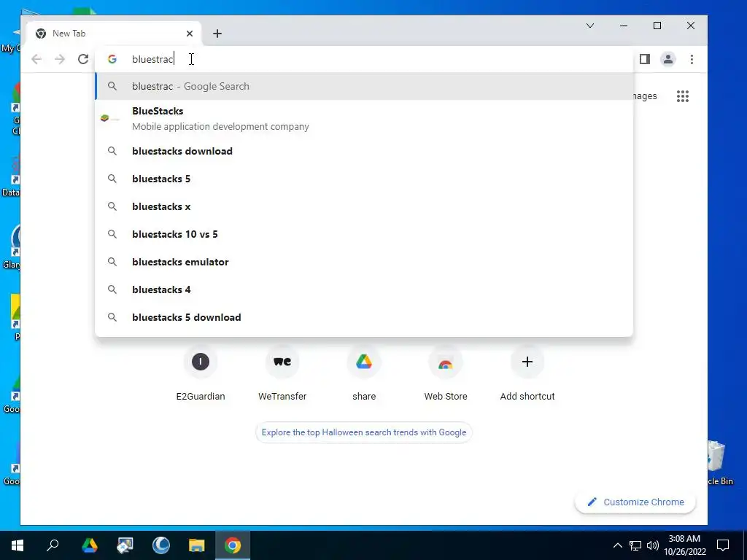
Task: Open Chrome's three-dot menu
Action: (x=692, y=59)
